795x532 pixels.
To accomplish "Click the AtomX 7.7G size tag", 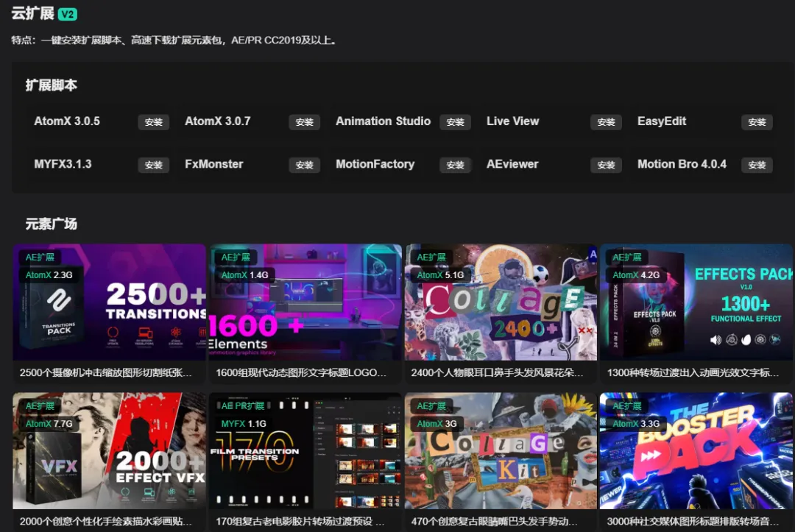I will tap(49, 424).
